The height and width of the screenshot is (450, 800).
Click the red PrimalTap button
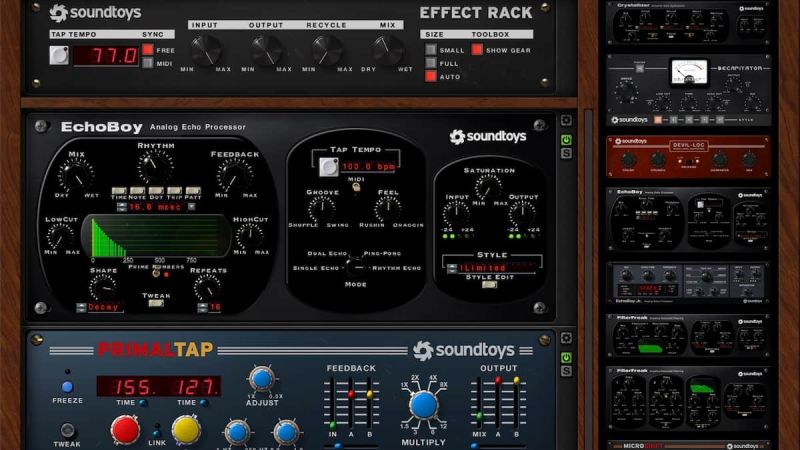tap(126, 430)
